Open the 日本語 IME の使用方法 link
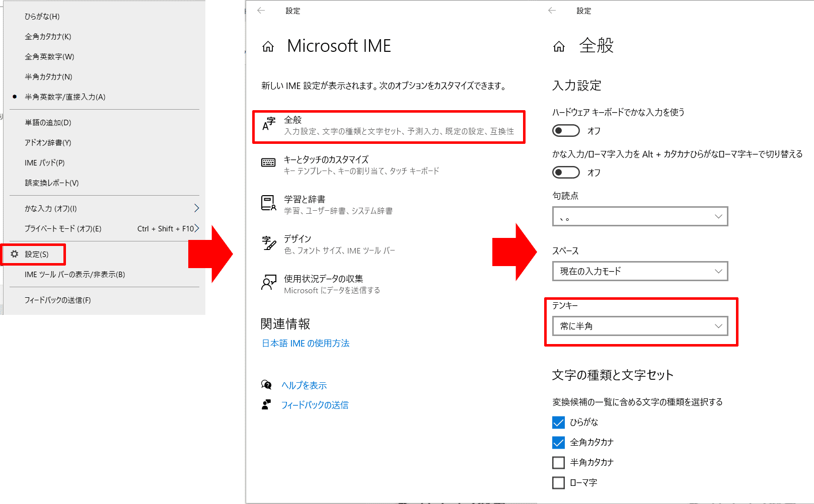 coord(306,343)
